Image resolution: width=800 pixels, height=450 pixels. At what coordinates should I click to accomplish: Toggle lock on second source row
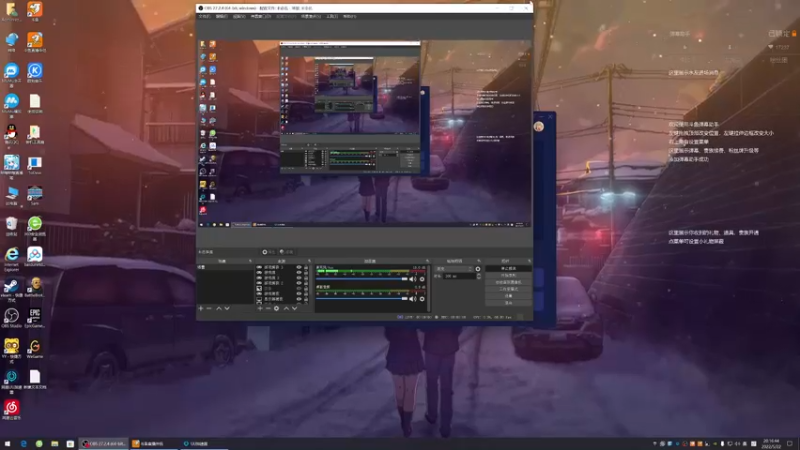tap(306, 272)
